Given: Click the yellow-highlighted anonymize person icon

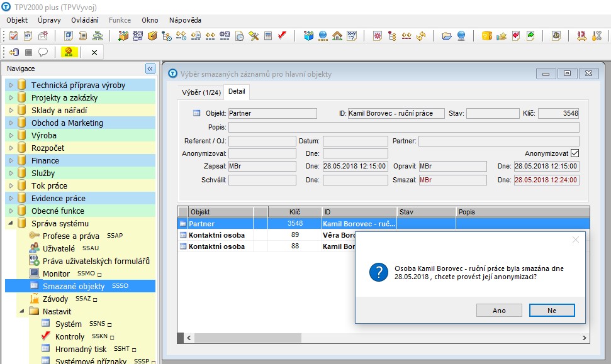Looking at the screenshot, I should 69,52.
